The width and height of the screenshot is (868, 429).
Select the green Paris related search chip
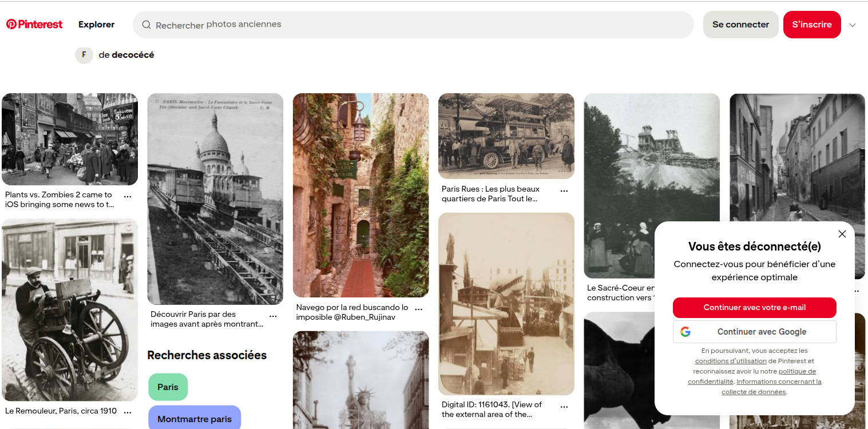point(168,387)
